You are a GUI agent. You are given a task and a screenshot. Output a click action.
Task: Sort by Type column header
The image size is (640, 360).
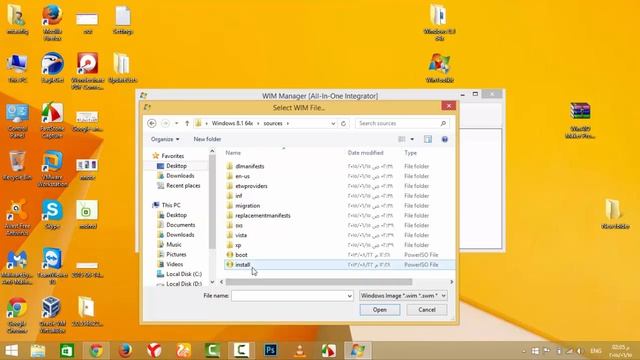click(410, 153)
